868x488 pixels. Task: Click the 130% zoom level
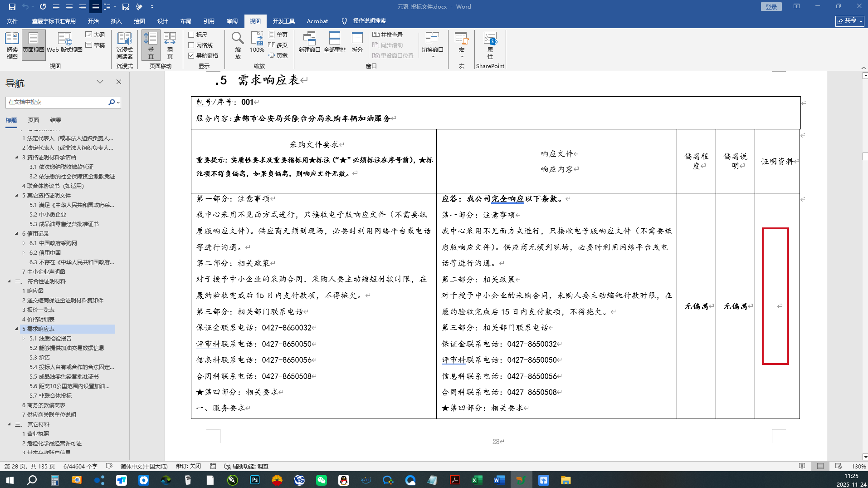[858, 466]
